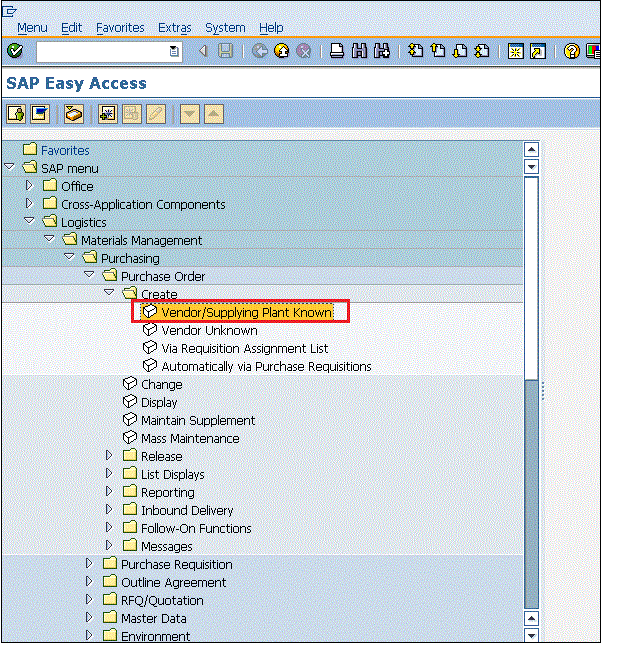Image resolution: width=628 pixels, height=649 pixels.
Task: Click the Customize Local Layout icon
Action: pyautogui.click(x=593, y=52)
